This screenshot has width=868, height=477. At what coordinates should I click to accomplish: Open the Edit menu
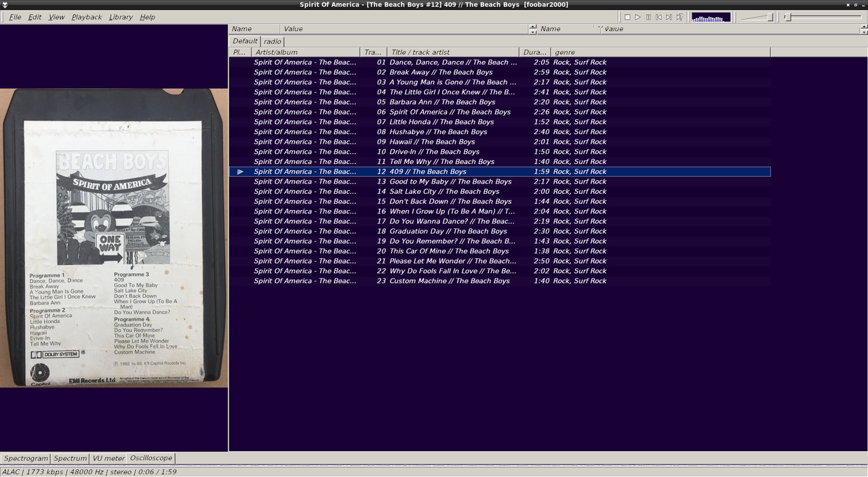point(35,17)
